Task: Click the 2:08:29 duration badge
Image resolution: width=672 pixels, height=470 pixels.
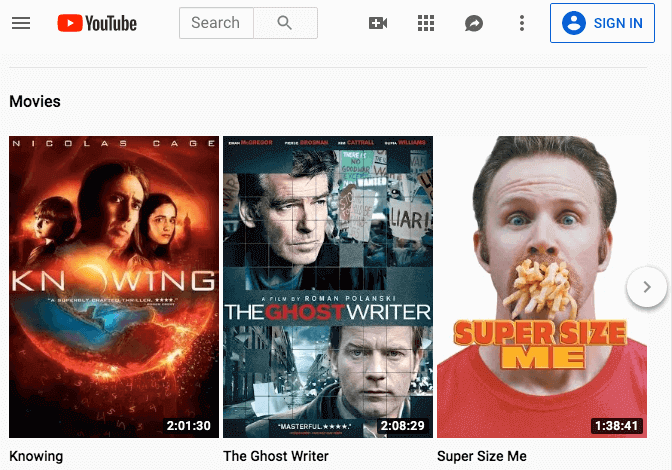Action: pos(403,426)
